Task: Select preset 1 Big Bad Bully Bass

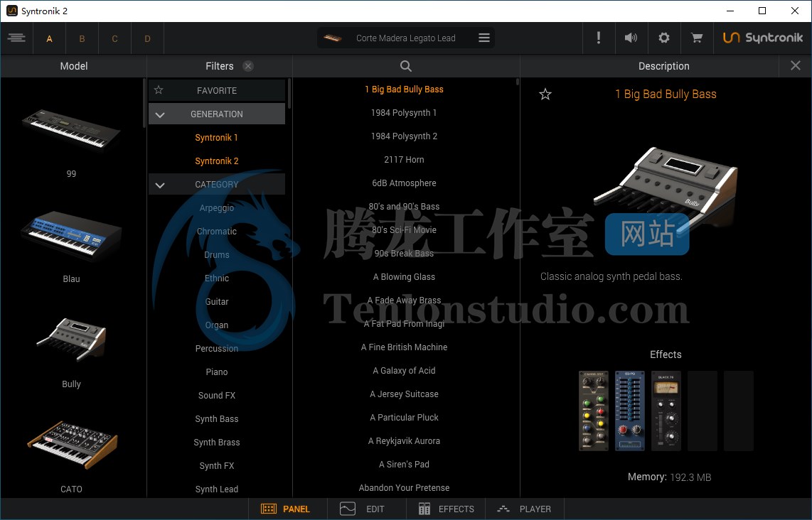Action: (404, 90)
